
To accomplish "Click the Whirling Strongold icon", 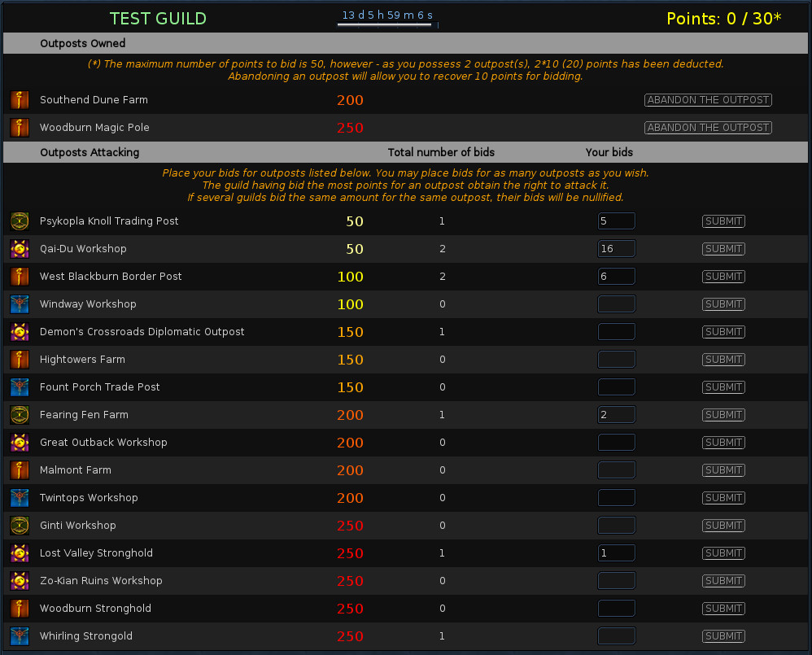I will click(x=20, y=636).
